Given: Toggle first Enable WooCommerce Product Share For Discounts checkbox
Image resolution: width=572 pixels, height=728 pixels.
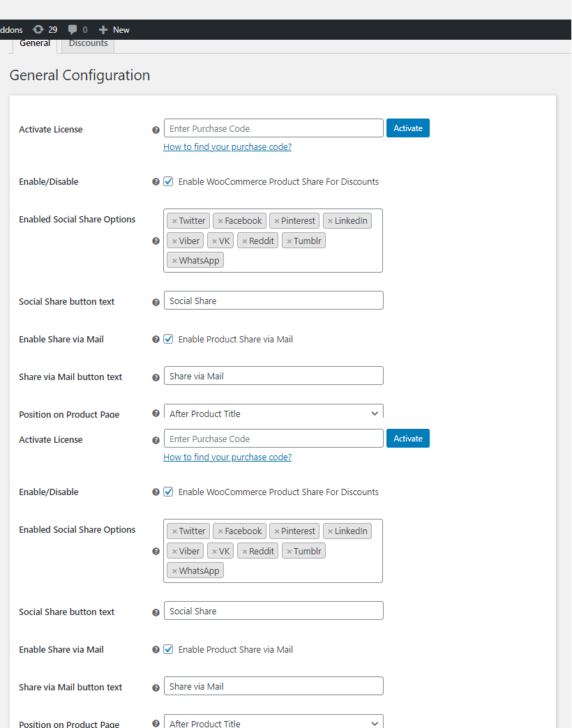Looking at the screenshot, I should point(168,181).
